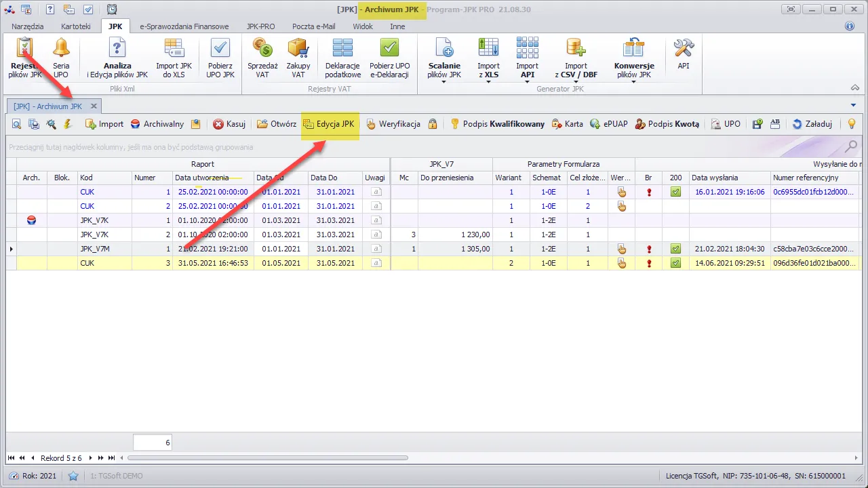Expand Konwersje plików JPK dropdown
868x488 pixels.
pyautogui.click(x=633, y=81)
